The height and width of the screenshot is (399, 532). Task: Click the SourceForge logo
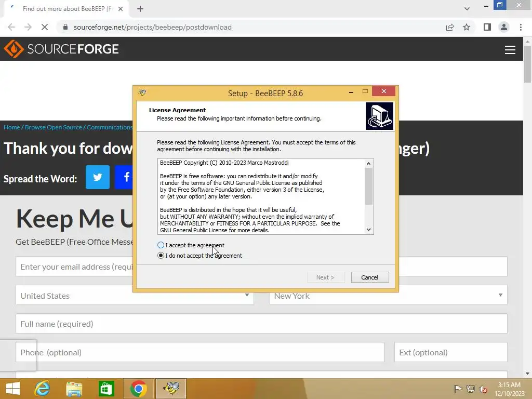(61, 49)
